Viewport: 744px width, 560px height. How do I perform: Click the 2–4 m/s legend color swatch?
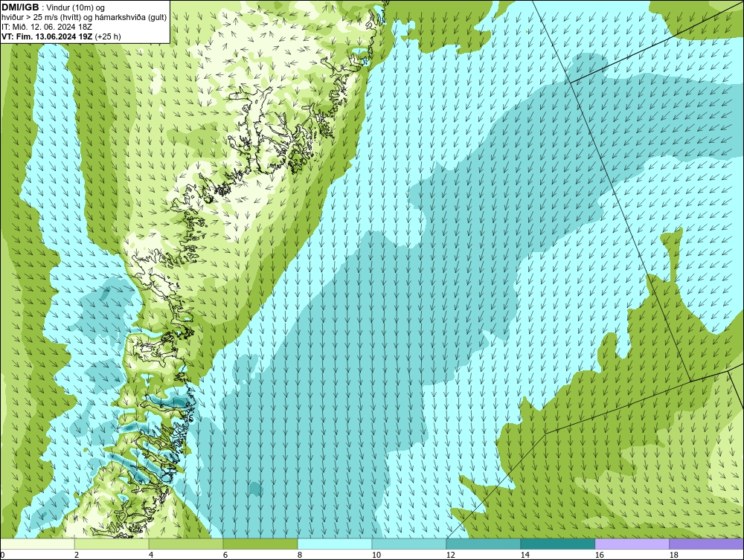pos(112,544)
